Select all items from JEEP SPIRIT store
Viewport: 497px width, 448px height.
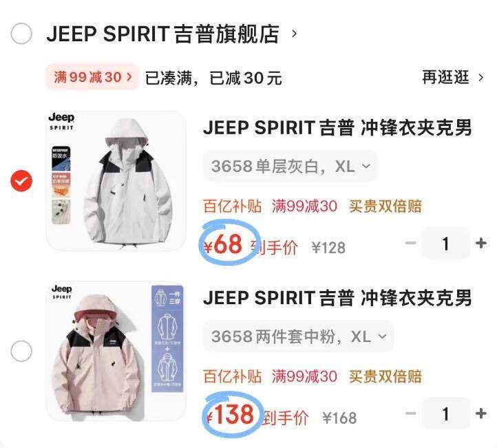coord(21,33)
